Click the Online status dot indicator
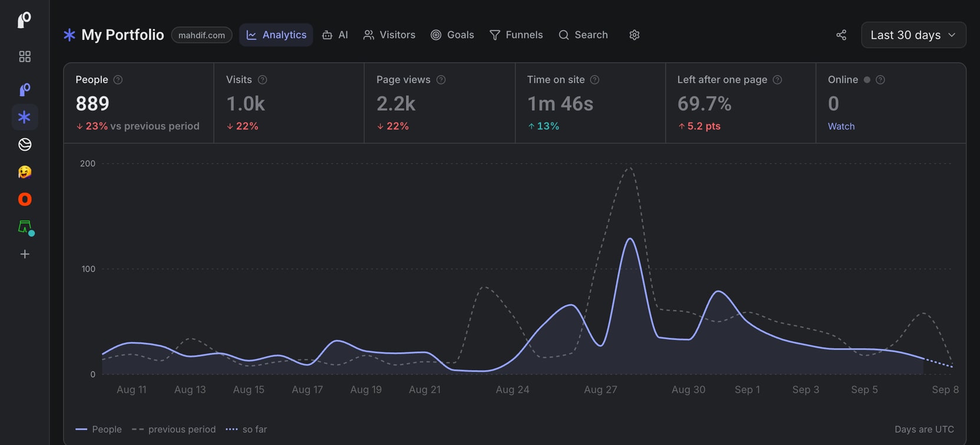This screenshot has height=445, width=980. click(x=867, y=79)
